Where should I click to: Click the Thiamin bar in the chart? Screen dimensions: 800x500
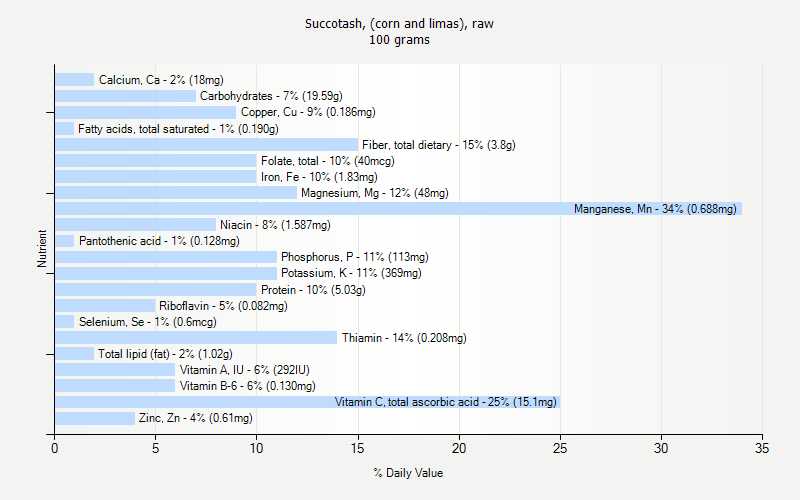point(196,338)
